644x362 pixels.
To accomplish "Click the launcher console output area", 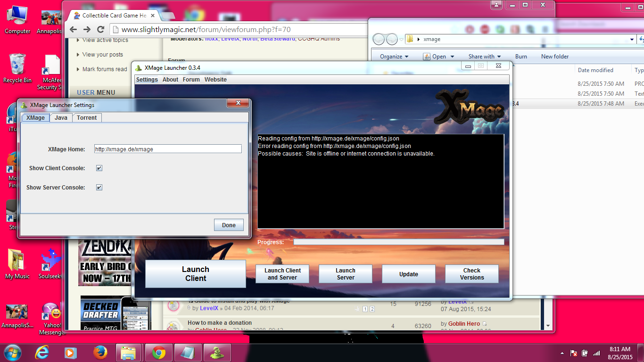I will pyautogui.click(x=381, y=181).
